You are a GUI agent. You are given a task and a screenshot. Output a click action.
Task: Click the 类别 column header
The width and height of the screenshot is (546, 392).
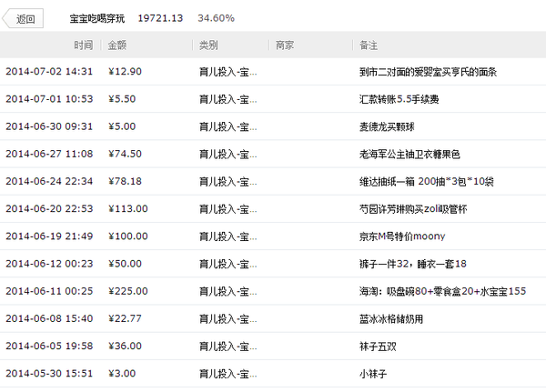(x=208, y=45)
